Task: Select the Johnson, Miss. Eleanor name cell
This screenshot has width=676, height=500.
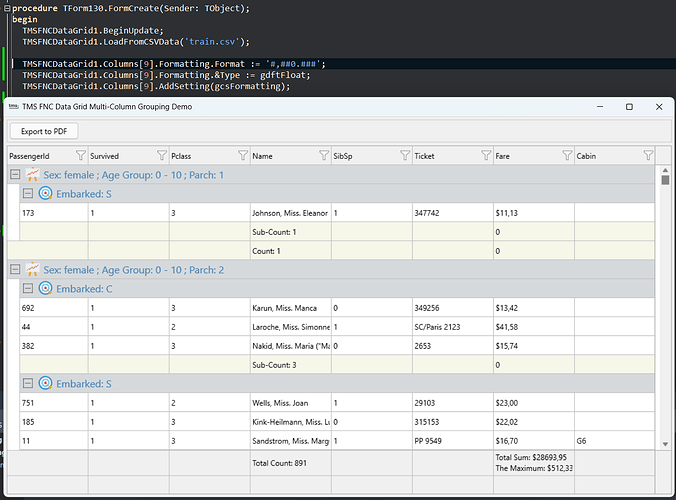Action: [x=290, y=213]
